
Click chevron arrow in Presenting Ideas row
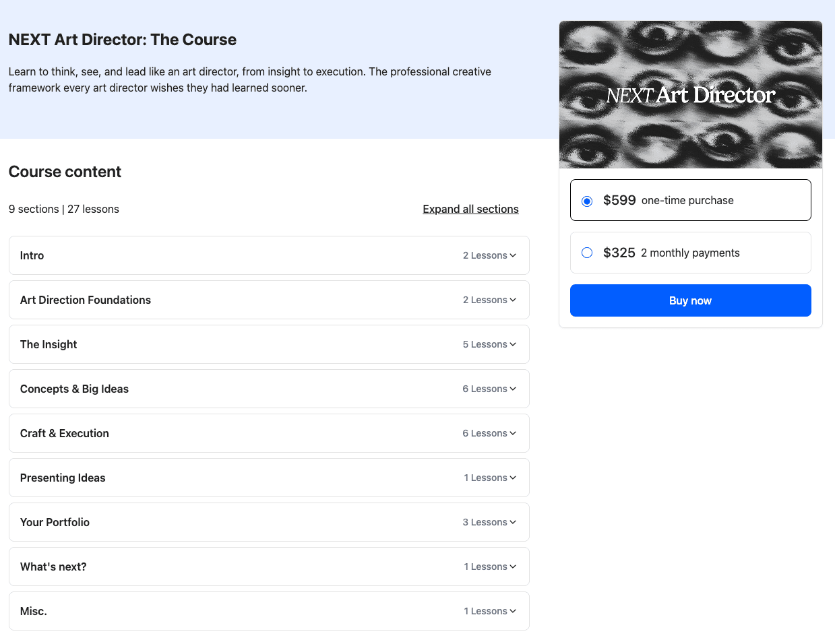[x=513, y=478]
